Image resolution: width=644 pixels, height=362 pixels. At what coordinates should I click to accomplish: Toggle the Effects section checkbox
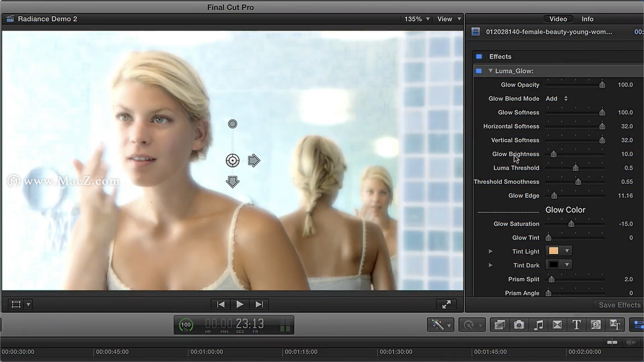coord(479,57)
